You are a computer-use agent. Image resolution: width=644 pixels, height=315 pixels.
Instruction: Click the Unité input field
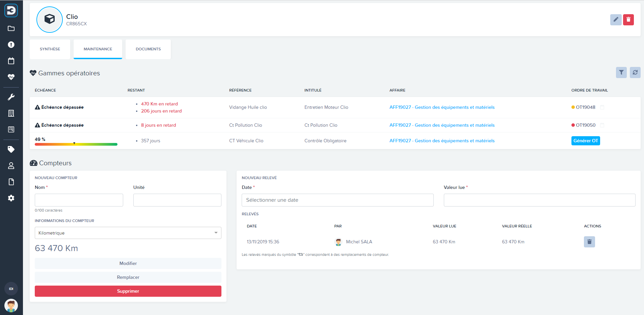coord(177,200)
